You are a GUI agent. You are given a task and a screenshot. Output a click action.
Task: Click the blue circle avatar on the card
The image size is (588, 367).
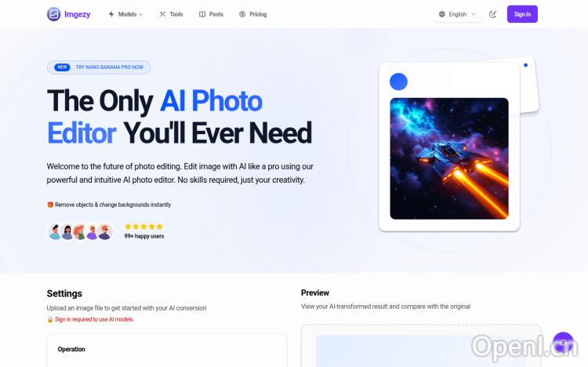398,82
